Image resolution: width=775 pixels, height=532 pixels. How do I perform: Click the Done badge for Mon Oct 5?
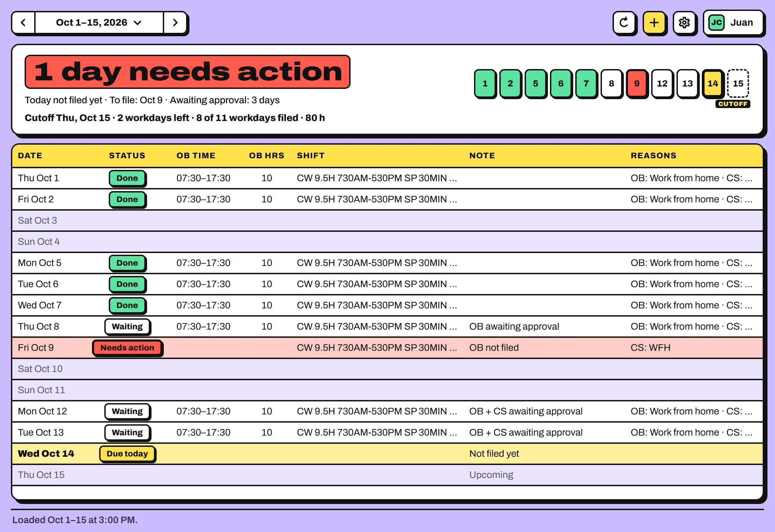pos(127,263)
